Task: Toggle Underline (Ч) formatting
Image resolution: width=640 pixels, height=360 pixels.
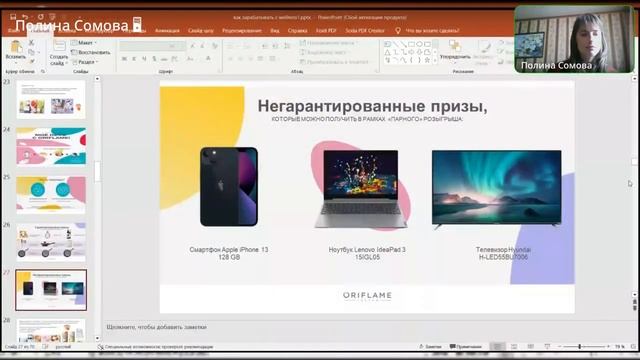Action: tap(144, 59)
